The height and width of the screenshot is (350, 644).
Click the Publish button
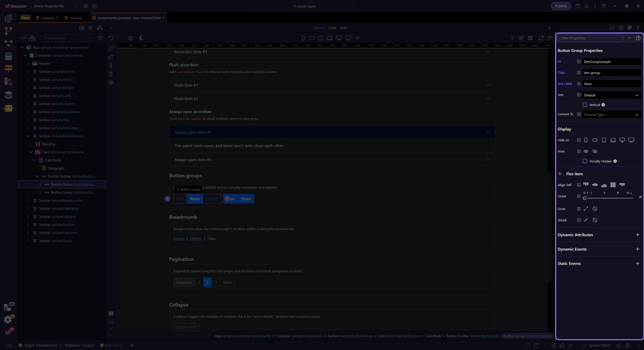pyautogui.click(x=561, y=6)
